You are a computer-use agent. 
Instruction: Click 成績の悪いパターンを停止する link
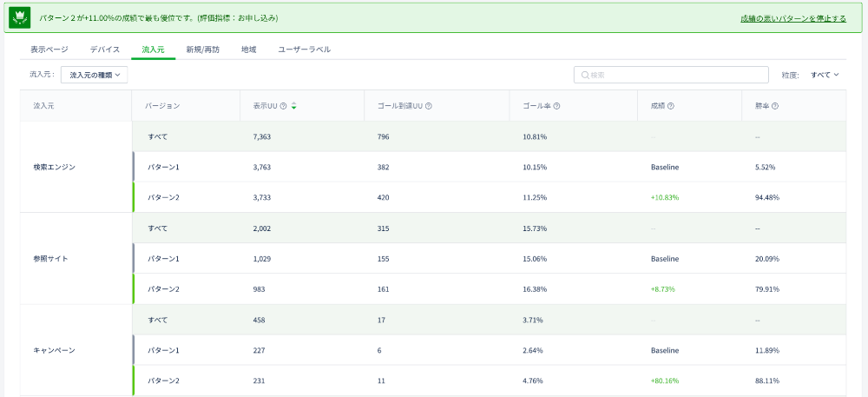(x=793, y=18)
